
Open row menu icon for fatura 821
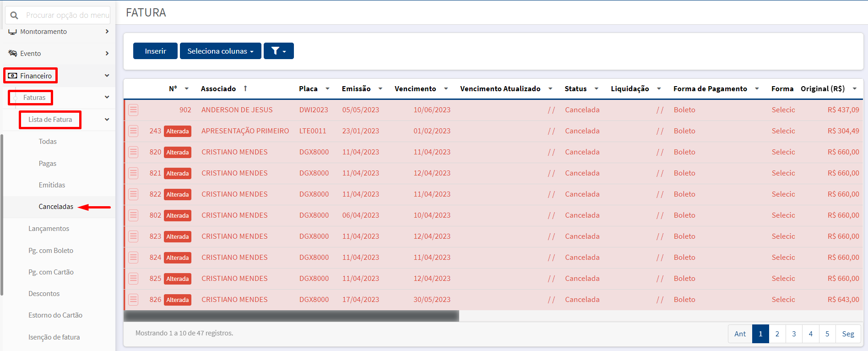point(133,173)
